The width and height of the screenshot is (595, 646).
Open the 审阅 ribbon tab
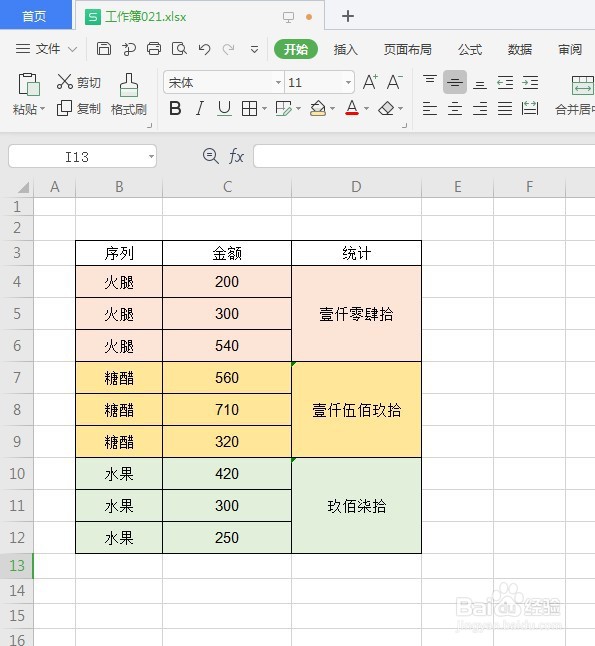point(570,50)
